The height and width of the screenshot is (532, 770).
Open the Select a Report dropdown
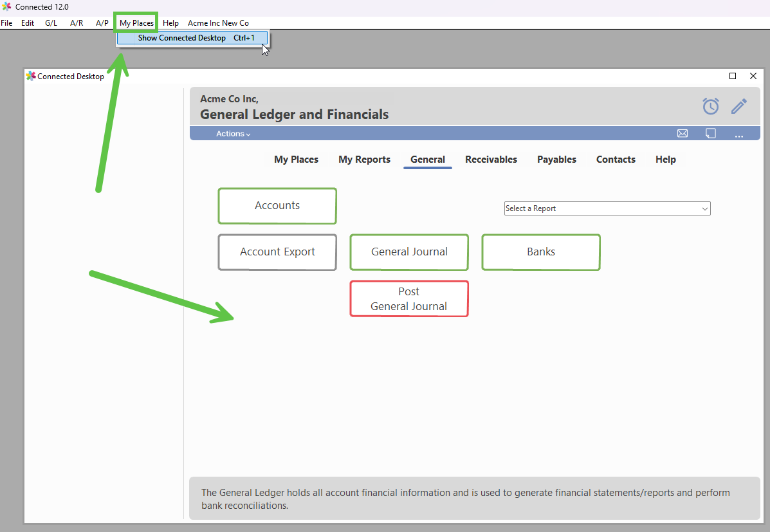point(607,208)
